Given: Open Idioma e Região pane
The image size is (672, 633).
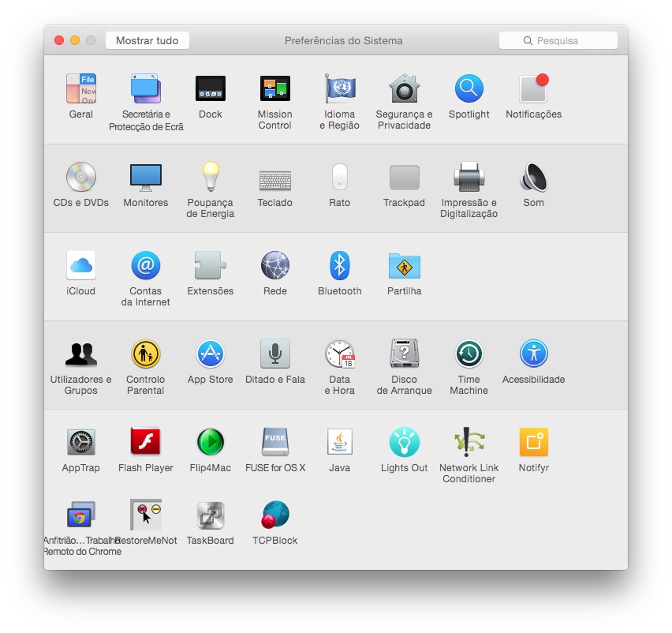Looking at the screenshot, I should click(x=340, y=88).
